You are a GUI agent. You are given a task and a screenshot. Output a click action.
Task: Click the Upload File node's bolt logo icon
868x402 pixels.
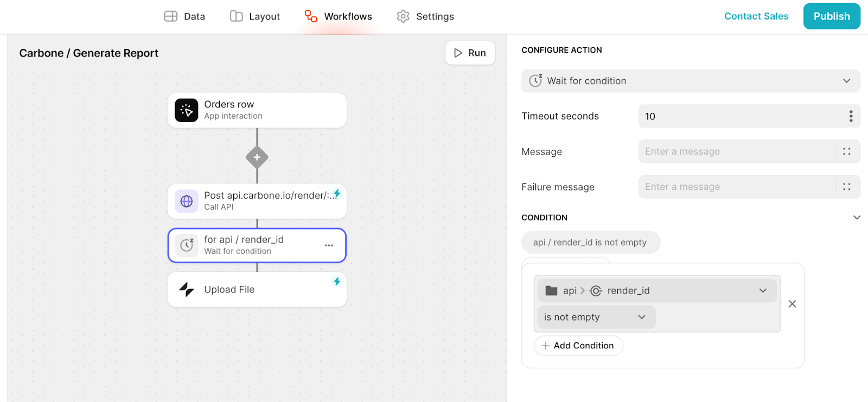pyautogui.click(x=186, y=290)
